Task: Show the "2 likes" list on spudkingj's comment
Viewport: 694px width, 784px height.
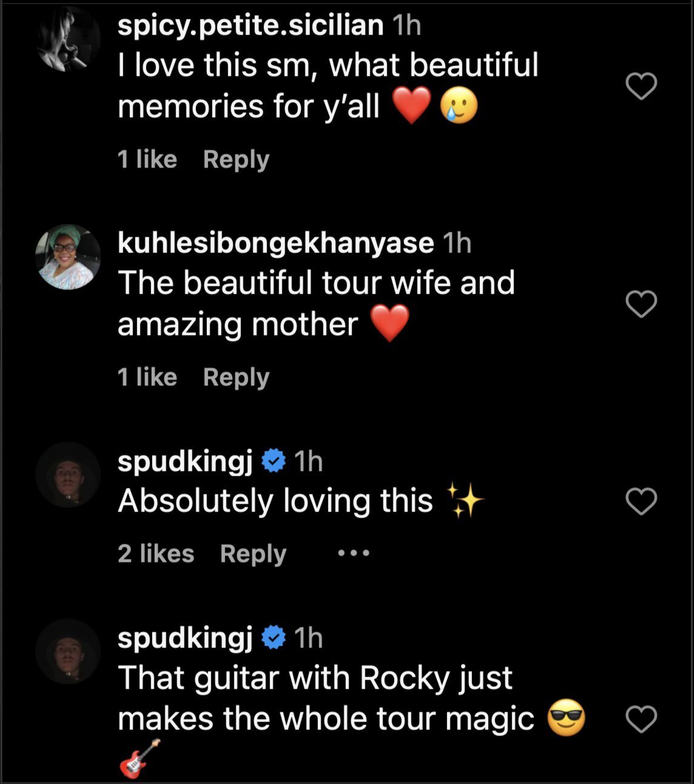Action: coord(156,554)
